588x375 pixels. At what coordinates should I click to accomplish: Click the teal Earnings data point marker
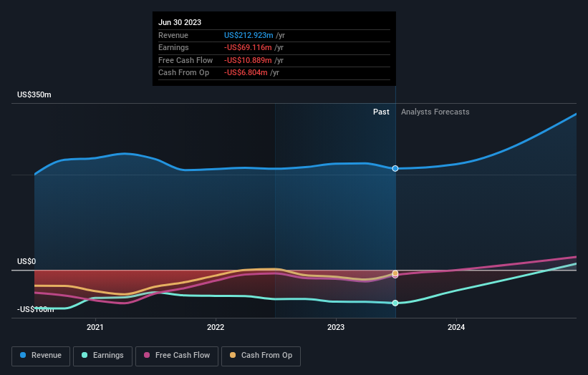tap(395, 303)
